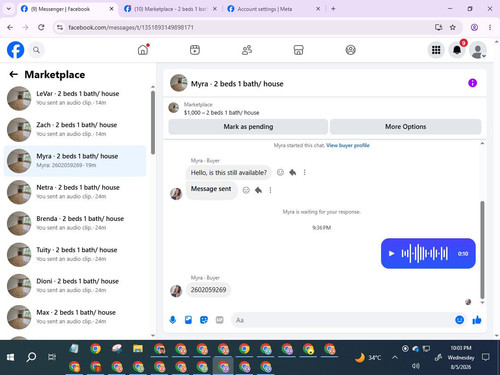Go back in browser history
This screenshot has width=500, height=375.
point(10,27)
